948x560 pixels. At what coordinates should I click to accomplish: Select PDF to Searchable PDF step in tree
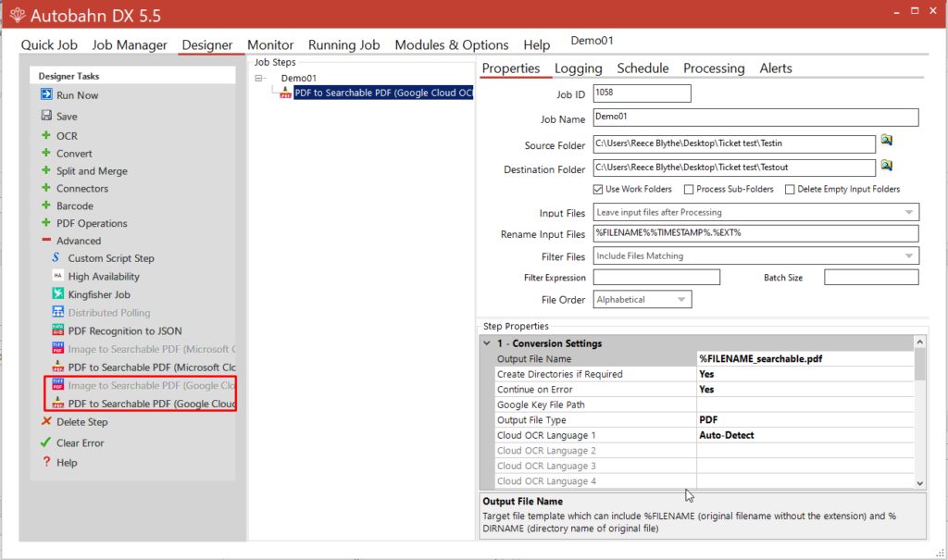(383, 93)
